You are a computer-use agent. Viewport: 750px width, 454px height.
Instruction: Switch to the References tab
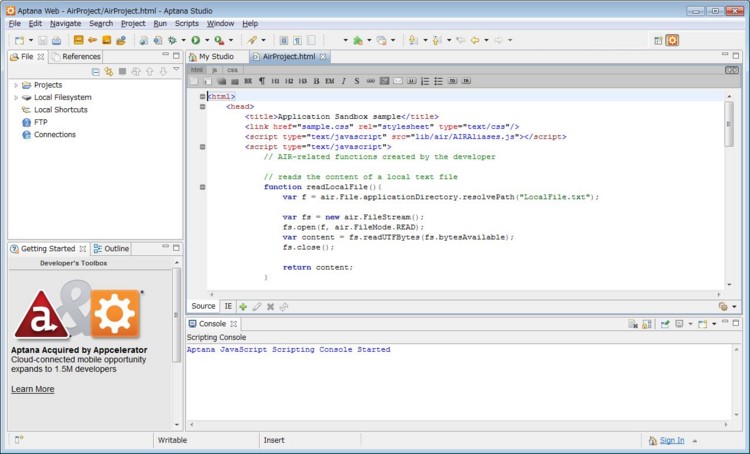[x=76, y=57]
